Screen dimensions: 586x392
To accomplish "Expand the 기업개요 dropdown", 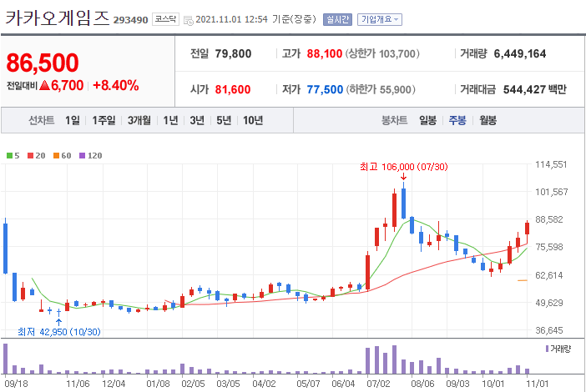I will click(379, 19).
